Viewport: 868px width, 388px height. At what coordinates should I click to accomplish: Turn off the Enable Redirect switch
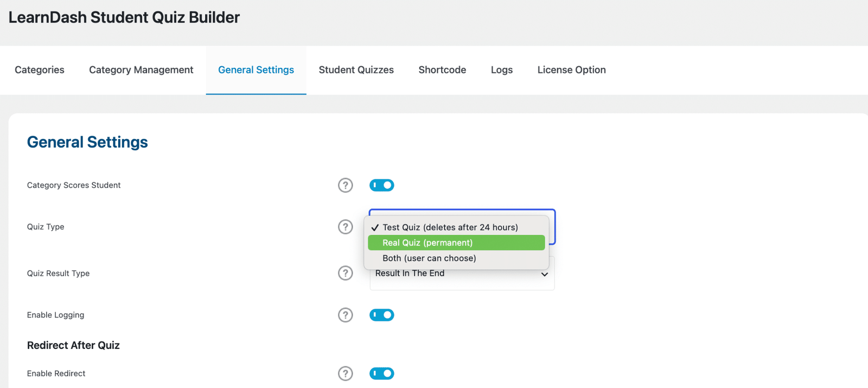(x=382, y=373)
